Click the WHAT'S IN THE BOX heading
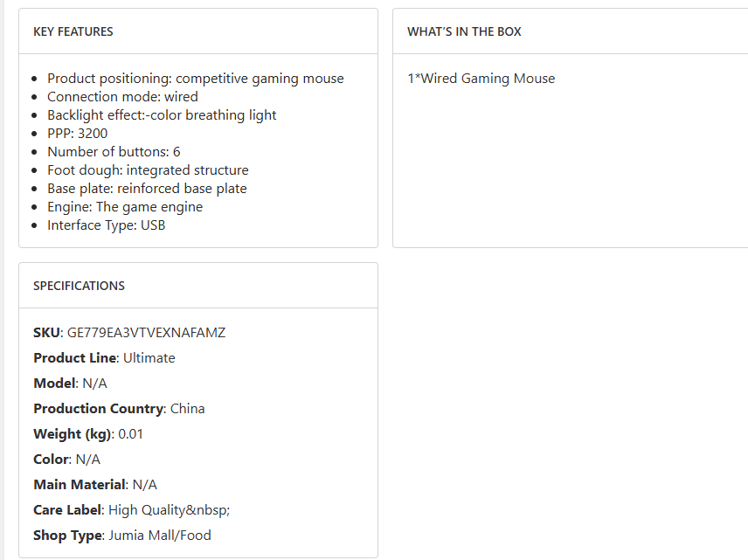748x560 pixels. pos(464,31)
